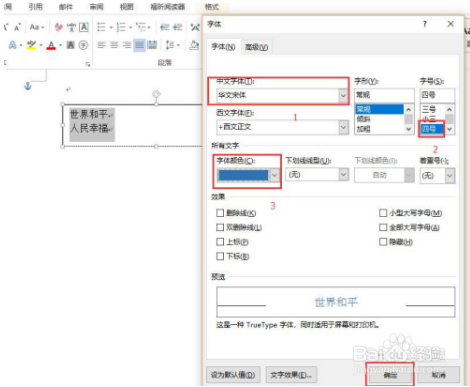This screenshot has width=470, height=387.
Task: Open the 邮件 ribbon tab
Action: (x=66, y=7)
